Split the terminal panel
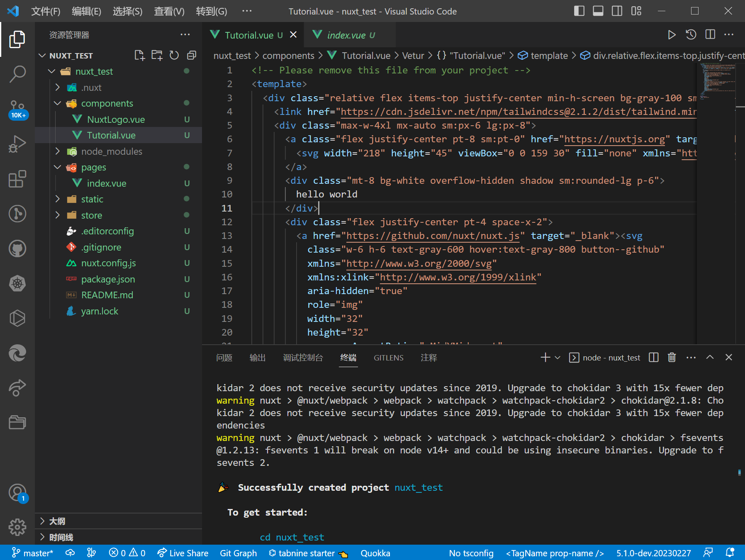Image resolution: width=745 pixels, height=560 pixels. (x=654, y=357)
